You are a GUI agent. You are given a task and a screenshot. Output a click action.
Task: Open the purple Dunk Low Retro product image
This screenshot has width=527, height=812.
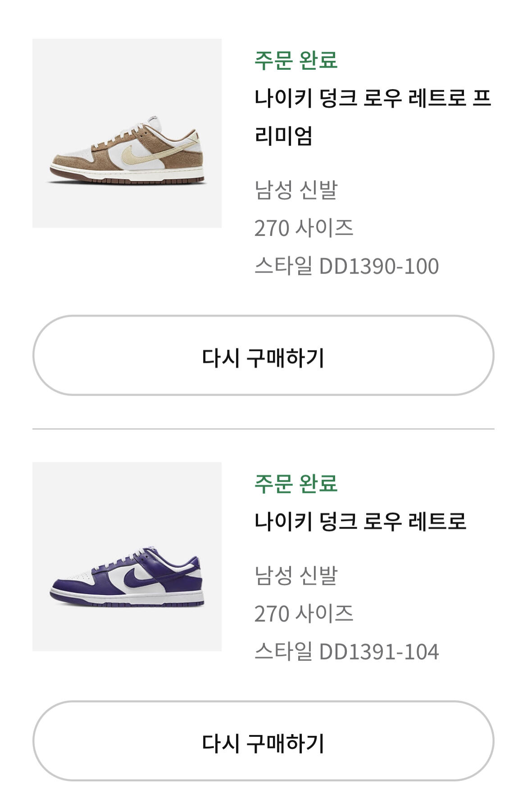pos(127,556)
